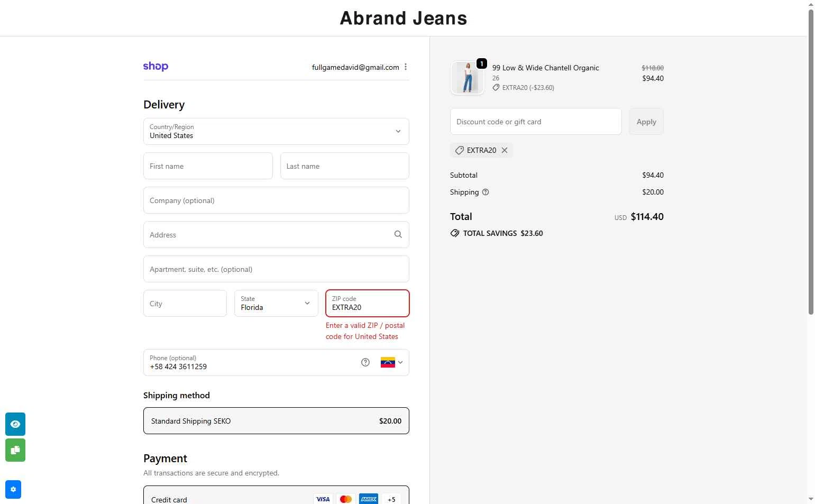Click shipping info question mark icon
815x504 pixels.
pos(486,192)
